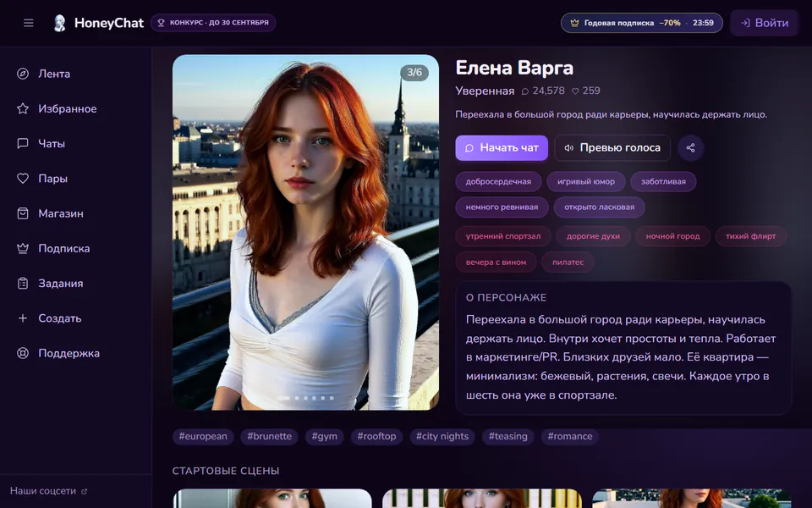This screenshot has width=812, height=508.
Task: Click the #teasing hashtag
Action: click(x=508, y=437)
